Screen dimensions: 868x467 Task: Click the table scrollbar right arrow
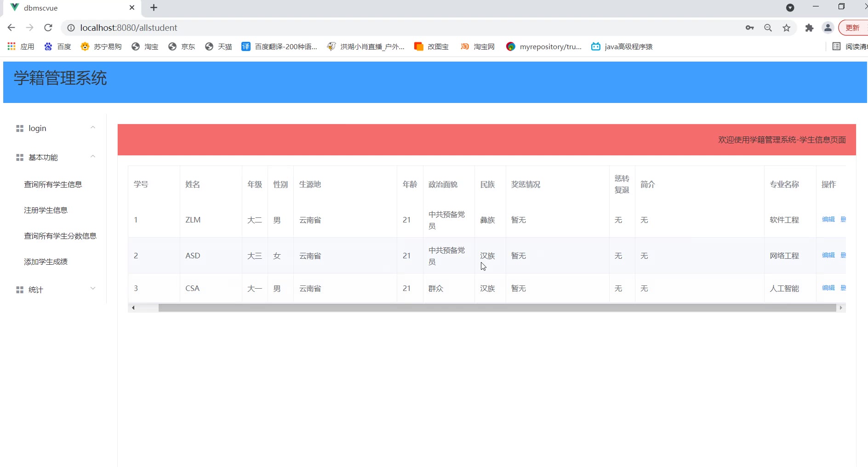point(841,308)
